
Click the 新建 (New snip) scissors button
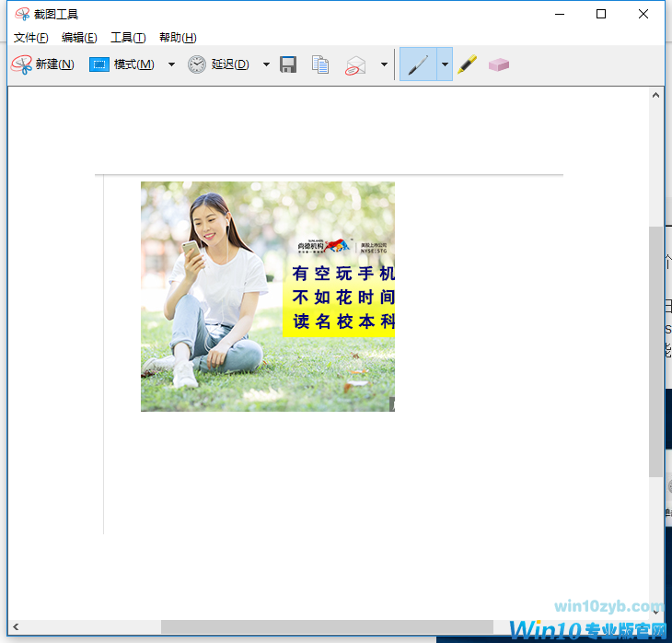click(41, 64)
